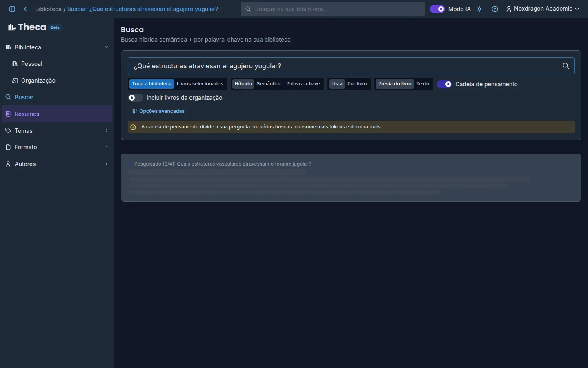Click the Organização building icon

tap(15, 81)
